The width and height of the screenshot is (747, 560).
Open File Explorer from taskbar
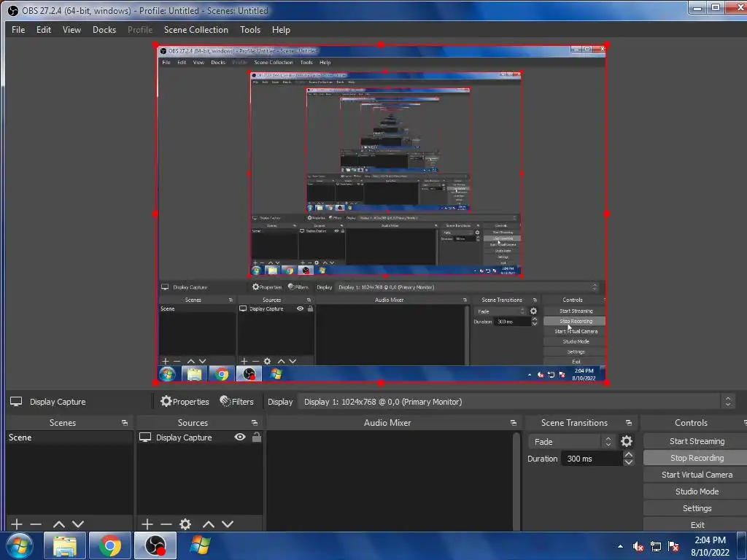pos(64,545)
